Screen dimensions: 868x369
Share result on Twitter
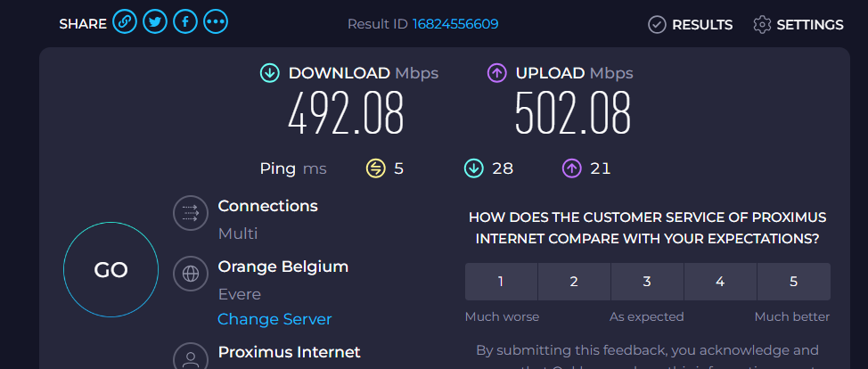[x=155, y=24]
